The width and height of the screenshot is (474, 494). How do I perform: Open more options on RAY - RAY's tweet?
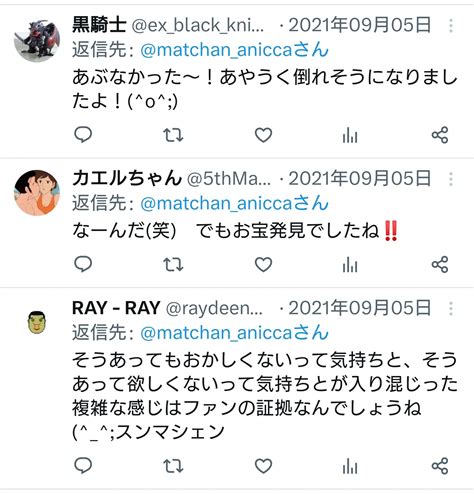(451, 309)
